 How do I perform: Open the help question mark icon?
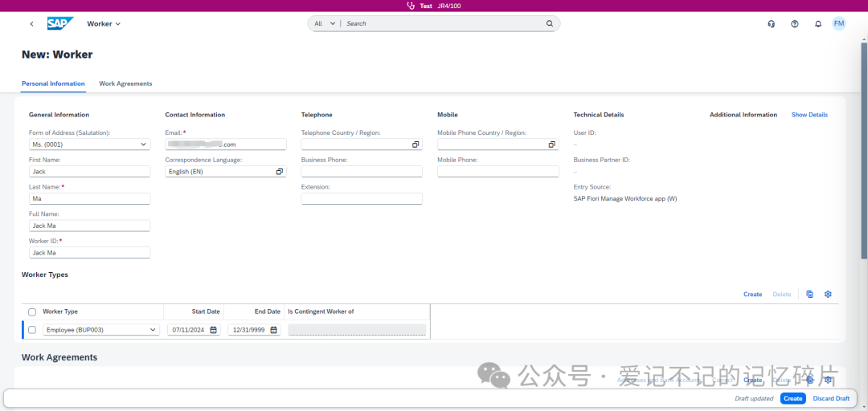coord(795,24)
